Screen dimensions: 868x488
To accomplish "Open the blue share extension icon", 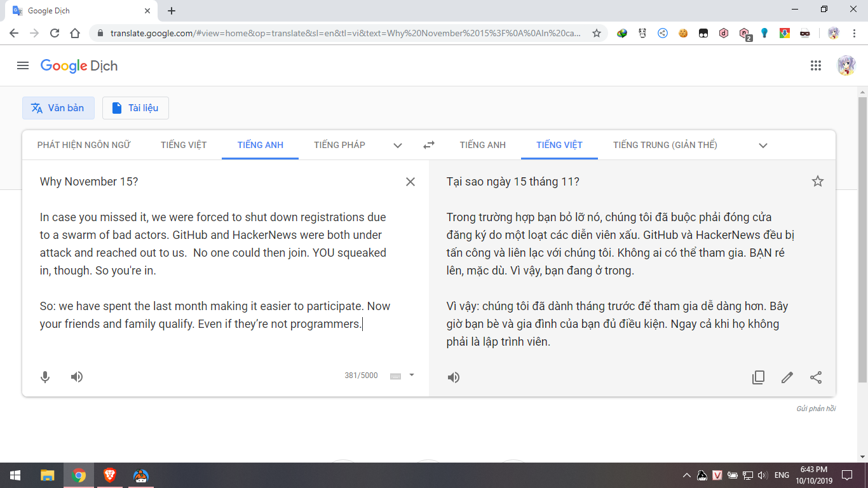I will (x=663, y=33).
